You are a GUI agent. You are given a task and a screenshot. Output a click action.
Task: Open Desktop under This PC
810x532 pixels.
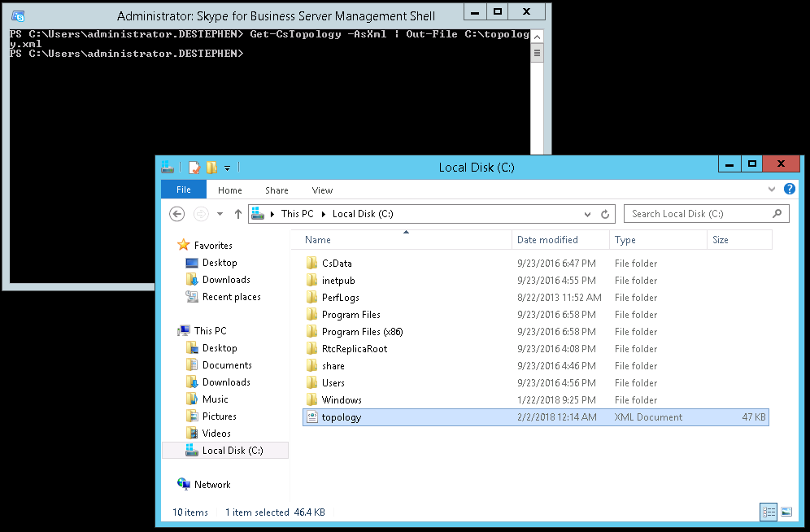[220, 347]
